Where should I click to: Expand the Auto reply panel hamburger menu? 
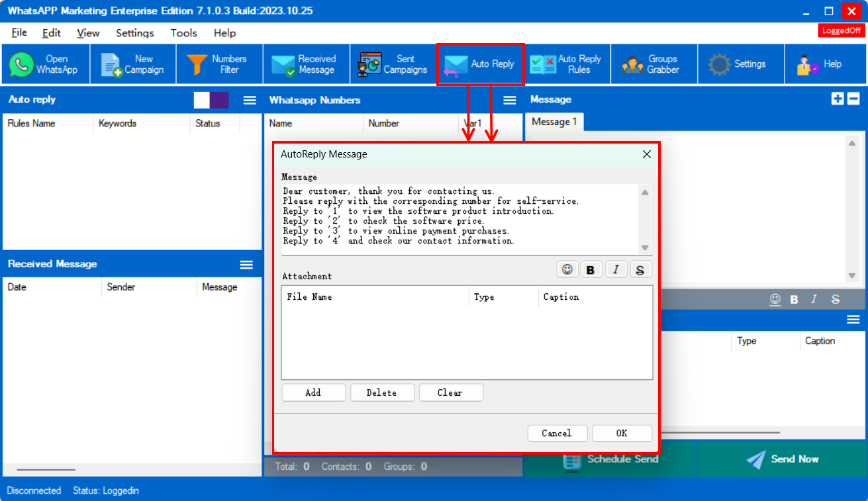[250, 100]
